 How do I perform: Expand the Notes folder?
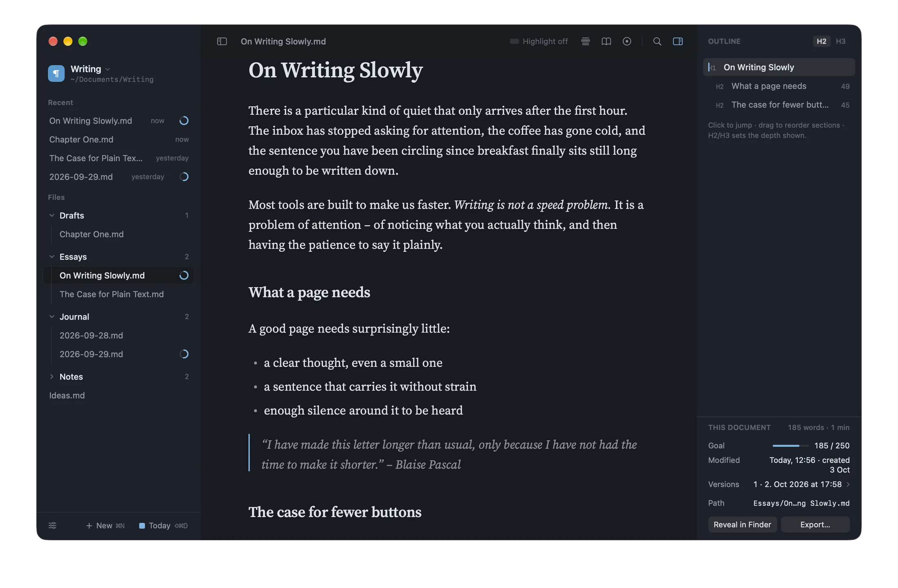click(x=52, y=376)
